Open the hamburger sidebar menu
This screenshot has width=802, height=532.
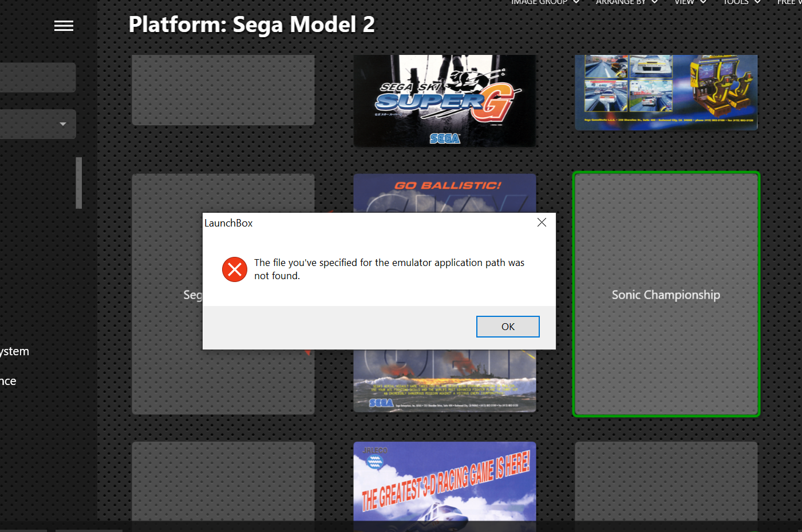[x=64, y=26]
